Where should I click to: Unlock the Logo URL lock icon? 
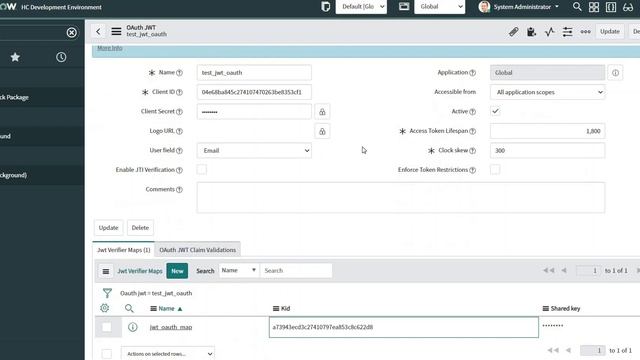tap(322, 131)
